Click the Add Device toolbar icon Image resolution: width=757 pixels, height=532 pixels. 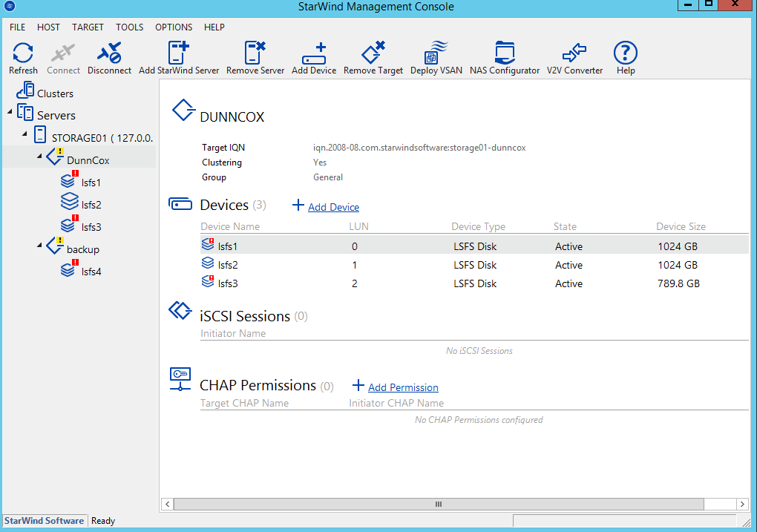[x=314, y=53]
